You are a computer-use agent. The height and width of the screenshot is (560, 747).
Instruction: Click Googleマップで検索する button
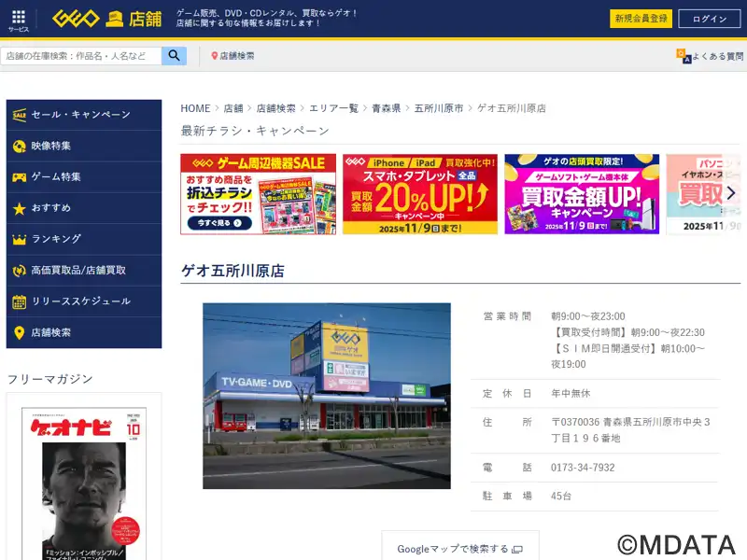click(x=460, y=546)
